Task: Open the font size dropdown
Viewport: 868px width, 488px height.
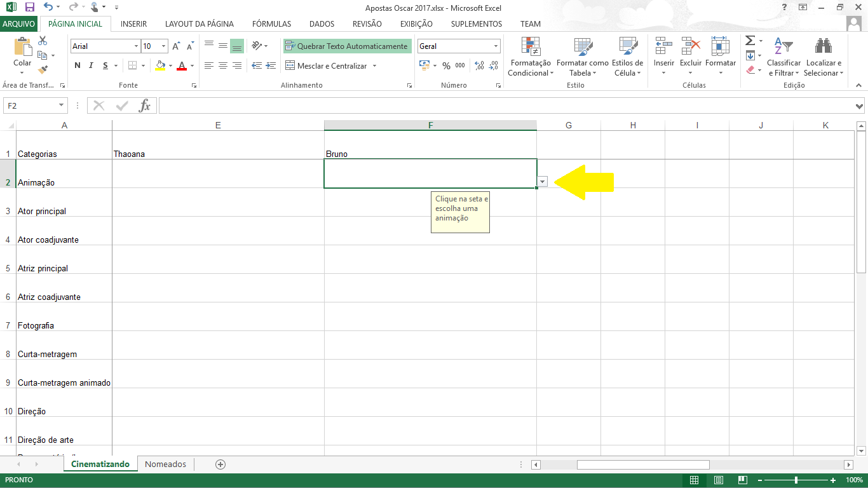Action: pos(163,46)
